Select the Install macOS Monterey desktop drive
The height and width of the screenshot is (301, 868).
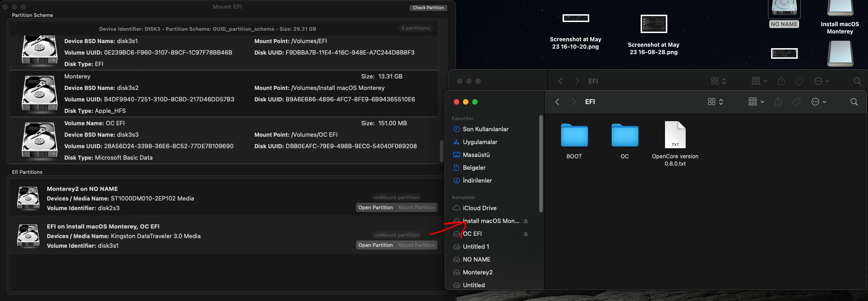coord(840,17)
